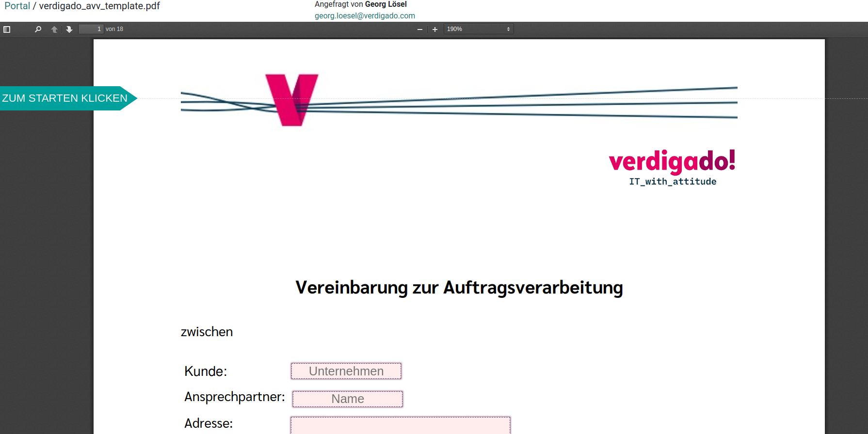This screenshot has height=434, width=868.
Task: Click the 'von 18' page count text
Action: [x=114, y=29]
